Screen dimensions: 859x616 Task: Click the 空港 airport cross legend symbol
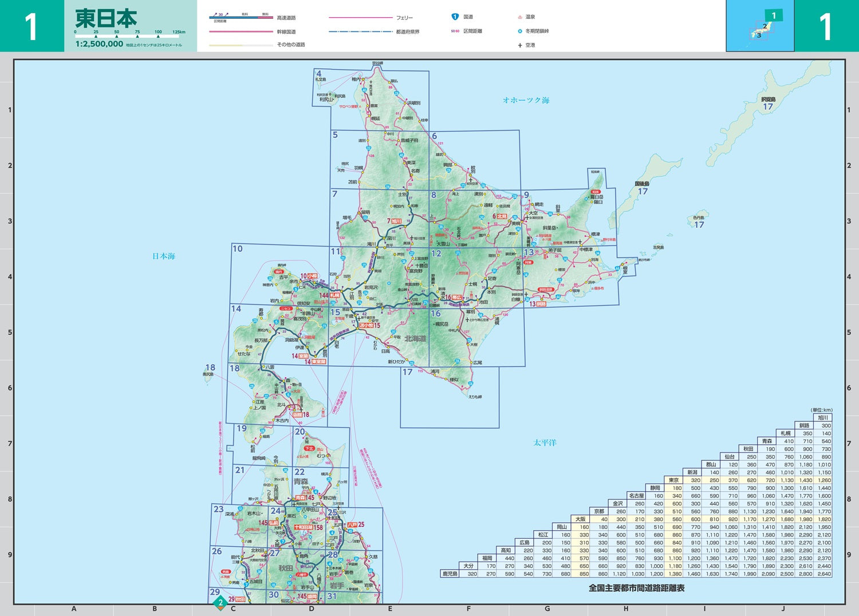[x=519, y=45]
